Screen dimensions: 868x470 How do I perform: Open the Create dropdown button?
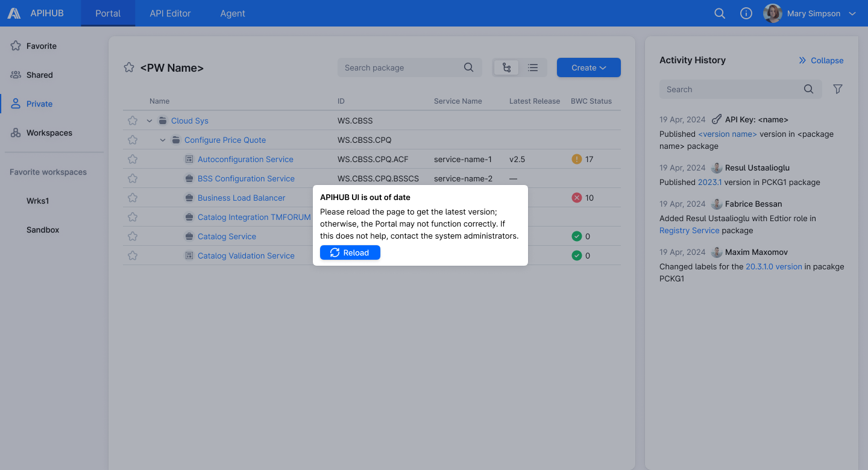pyautogui.click(x=589, y=67)
